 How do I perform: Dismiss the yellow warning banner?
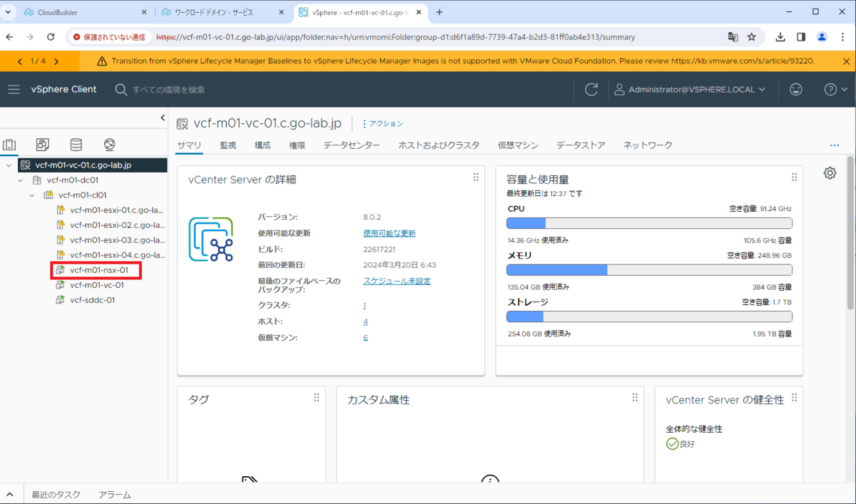(x=845, y=61)
